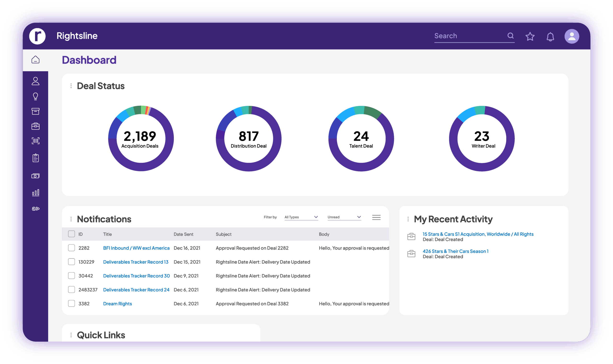
Task: Sort by the ID column header
Action: [80, 234]
